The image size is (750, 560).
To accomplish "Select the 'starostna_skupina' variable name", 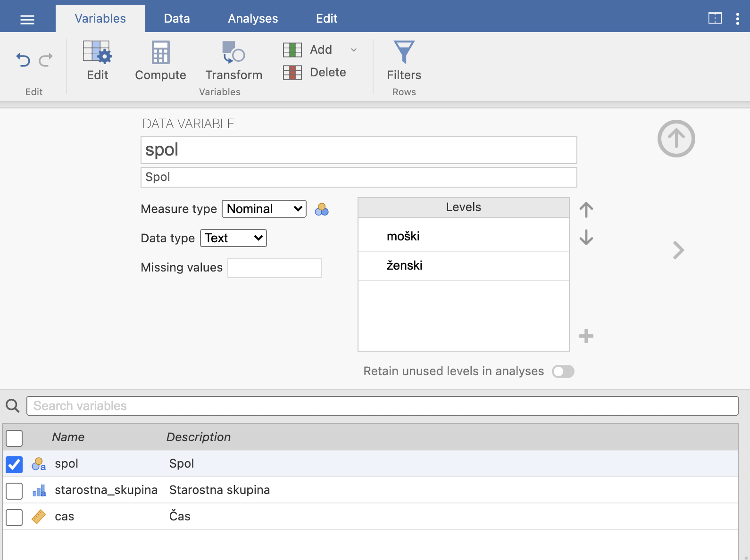I will click(x=106, y=490).
